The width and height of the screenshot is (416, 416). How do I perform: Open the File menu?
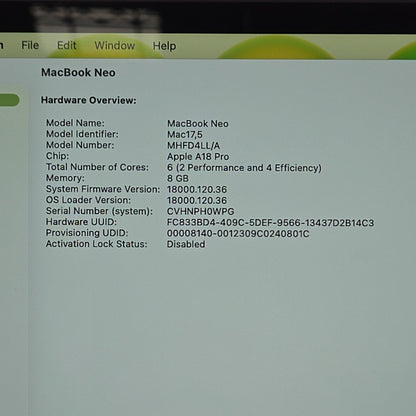(30, 45)
